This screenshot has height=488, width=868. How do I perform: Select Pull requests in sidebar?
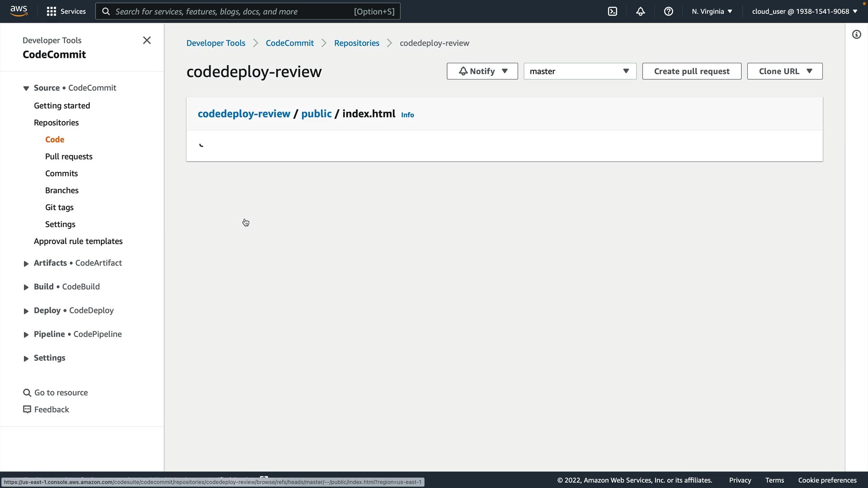pyautogui.click(x=69, y=156)
